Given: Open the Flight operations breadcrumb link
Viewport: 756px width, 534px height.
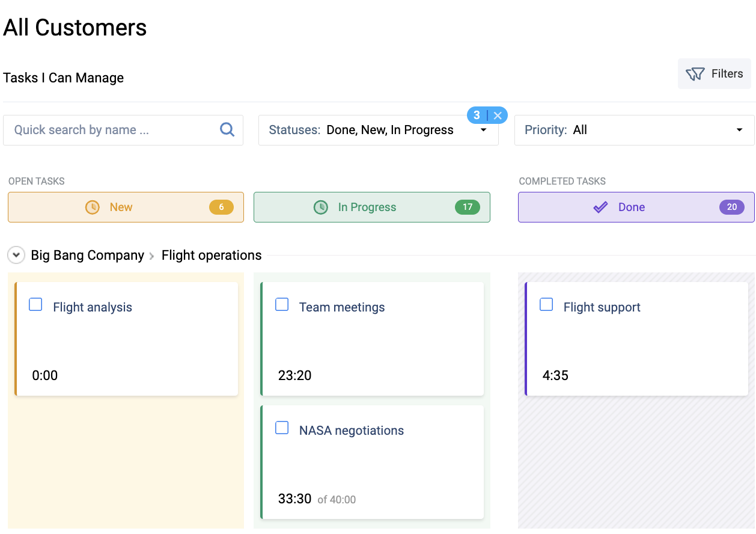Looking at the screenshot, I should pos(212,255).
